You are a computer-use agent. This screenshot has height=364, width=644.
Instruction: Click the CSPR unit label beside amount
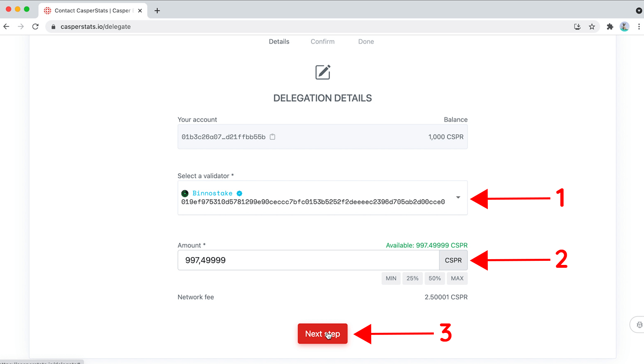[x=453, y=260]
